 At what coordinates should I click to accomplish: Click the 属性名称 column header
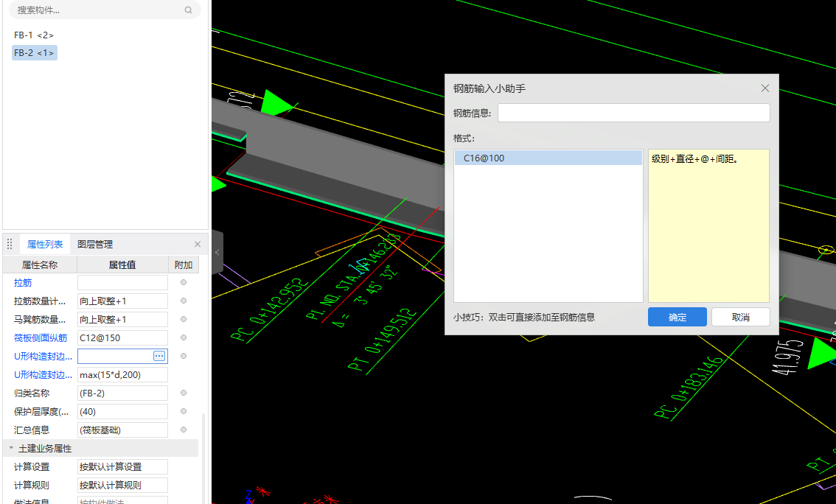(x=40, y=265)
